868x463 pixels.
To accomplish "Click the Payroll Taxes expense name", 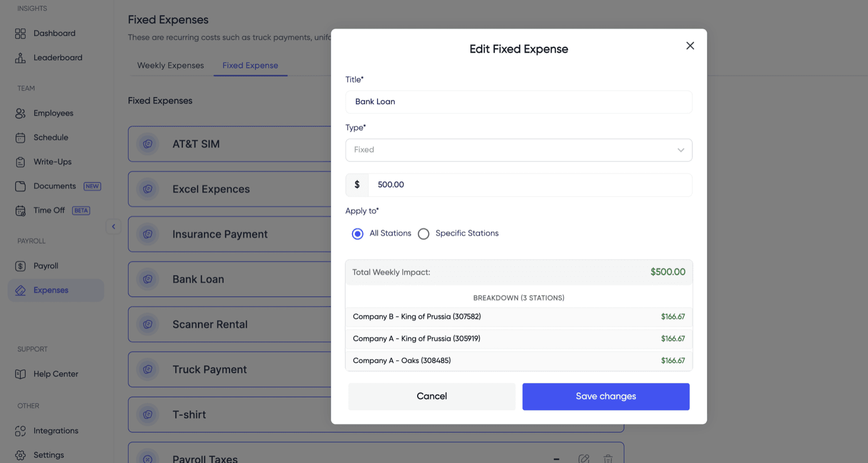I will click(205, 459).
